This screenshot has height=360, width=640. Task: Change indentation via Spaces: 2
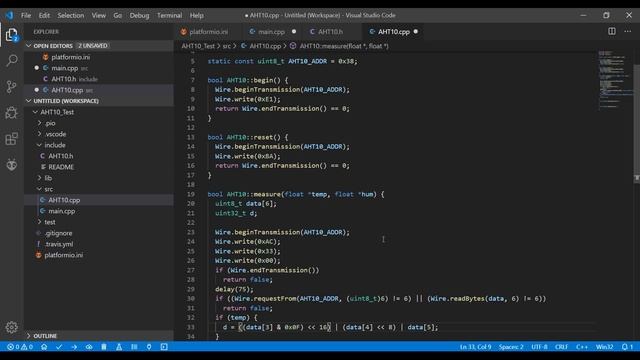pyautogui.click(x=511, y=347)
